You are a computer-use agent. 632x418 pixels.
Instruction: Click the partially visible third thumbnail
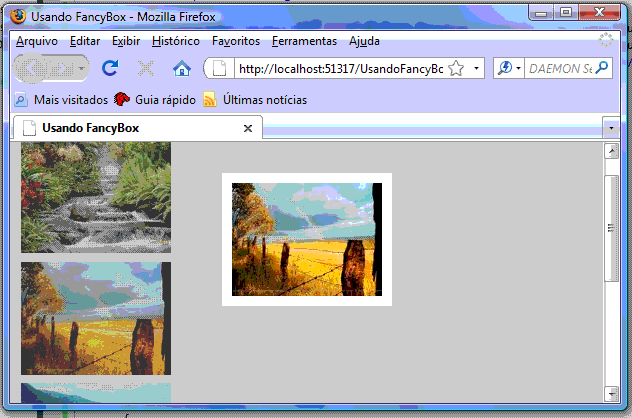(x=96, y=393)
